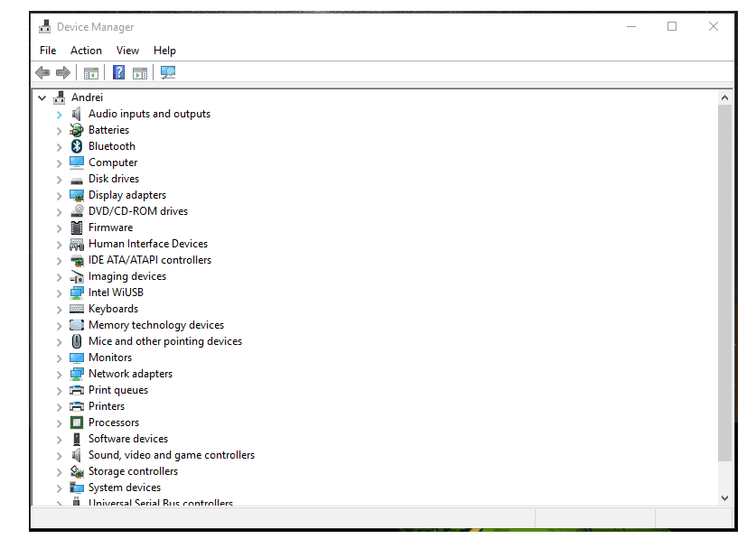This screenshot has width=756, height=548.
Task: Click the Display adapters icon
Action: tap(77, 195)
